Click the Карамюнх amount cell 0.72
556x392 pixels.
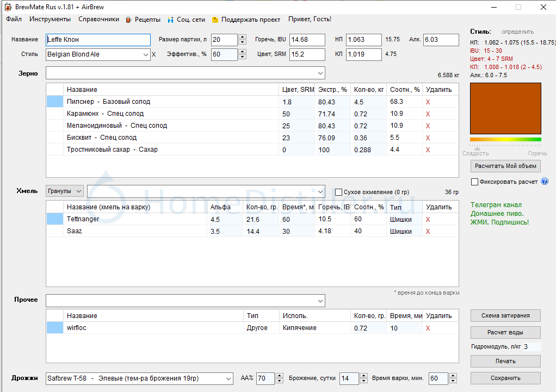[368, 114]
